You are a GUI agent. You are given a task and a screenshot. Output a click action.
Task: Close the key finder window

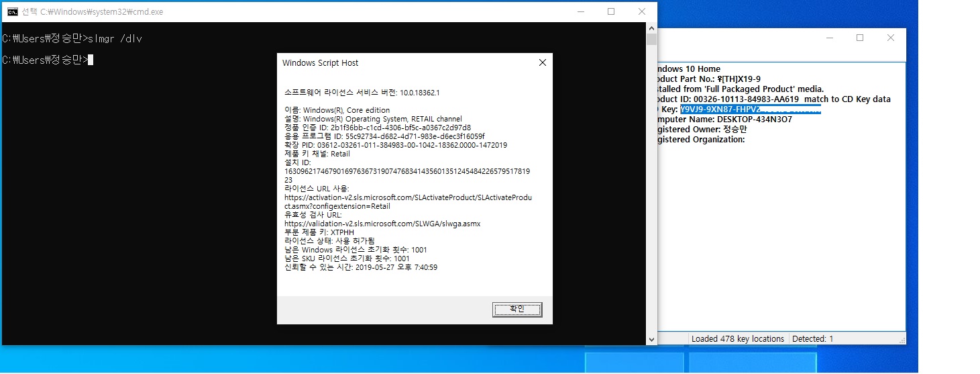click(x=891, y=38)
